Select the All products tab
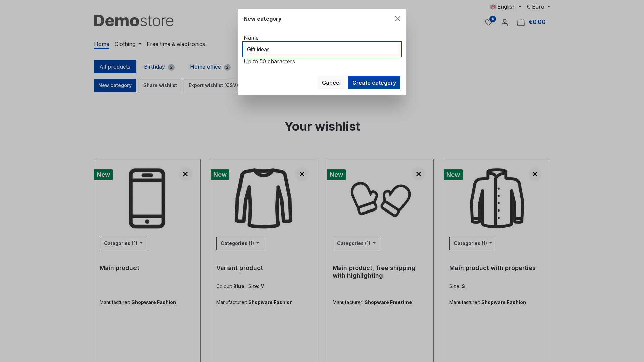The height and width of the screenshot is (362, 644). 115,67
